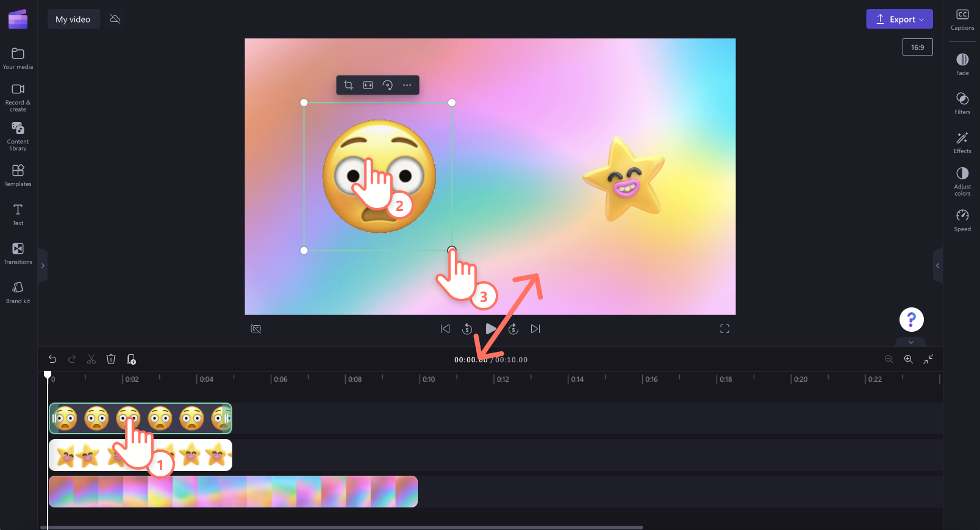Open the Speed settings
The width and height of the screenshot is (980, 530).
[962, 220]
